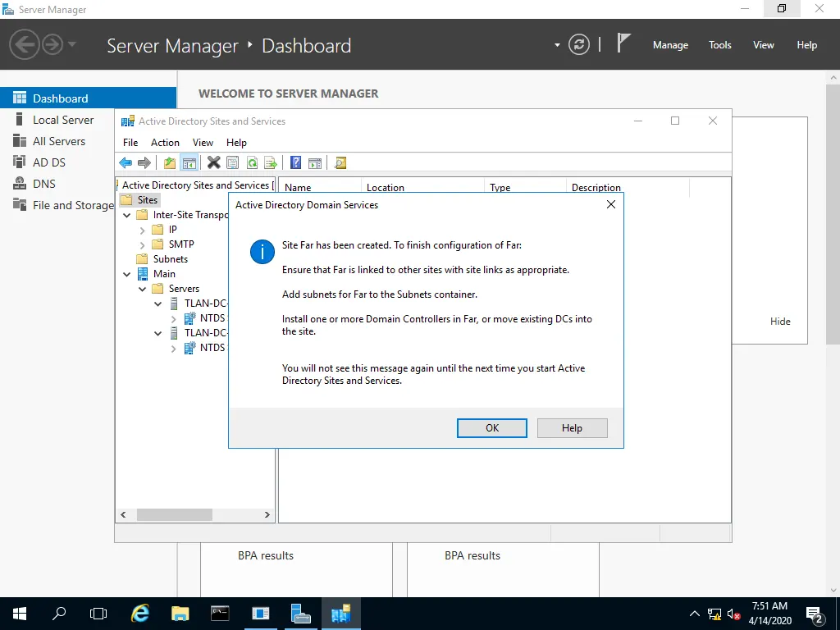Image resolution: width=840 pixels, height=630 pixels.
Task: Click the Server Manager refresh circle icon
Action: pyautogui.click(x=579, y=44)
